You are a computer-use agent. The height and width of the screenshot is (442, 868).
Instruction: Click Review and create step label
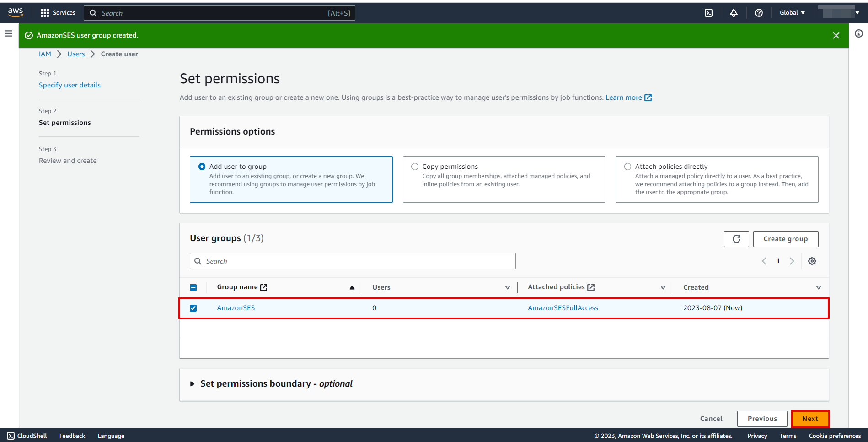[68, 161]
